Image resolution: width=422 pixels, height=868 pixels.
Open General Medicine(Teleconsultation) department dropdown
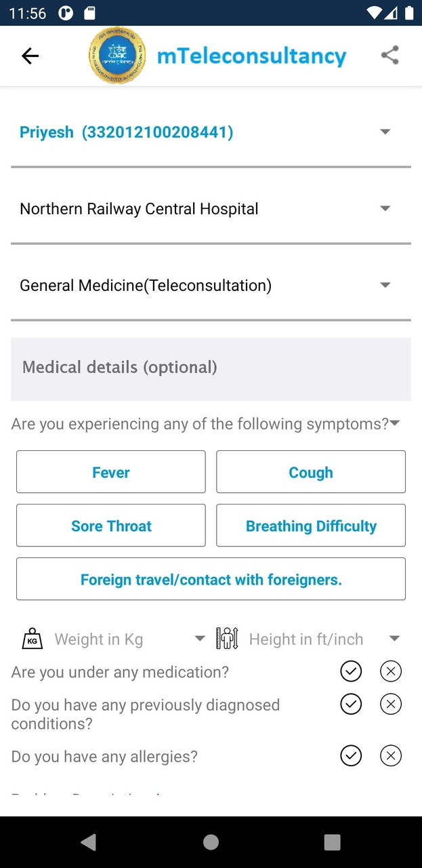[385, 285]
